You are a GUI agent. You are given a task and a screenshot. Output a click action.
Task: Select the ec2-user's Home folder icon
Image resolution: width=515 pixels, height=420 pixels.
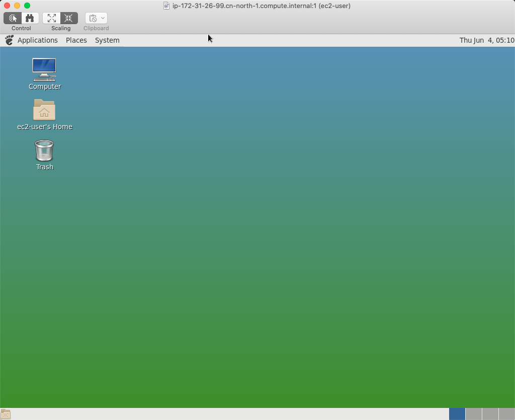(x=44, y=110)
